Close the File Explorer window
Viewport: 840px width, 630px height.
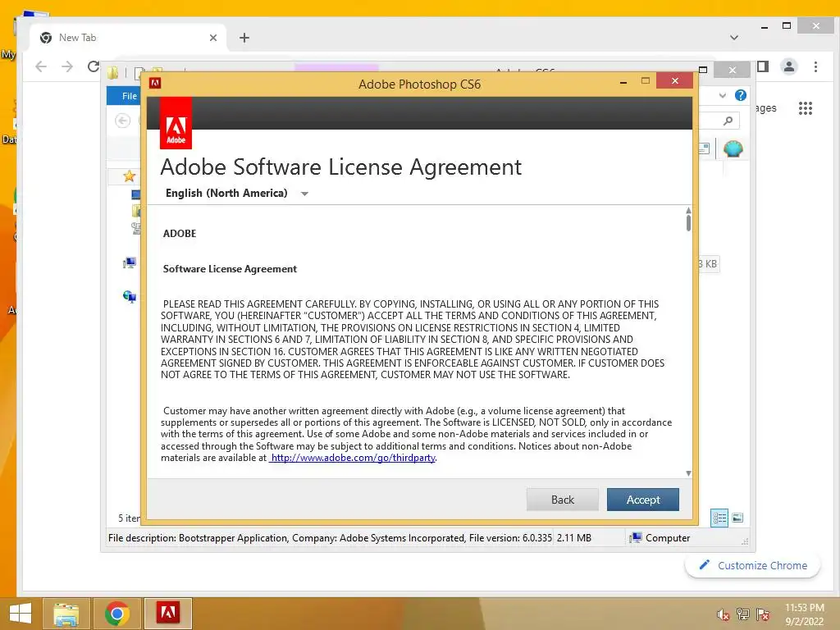point(733,70)
